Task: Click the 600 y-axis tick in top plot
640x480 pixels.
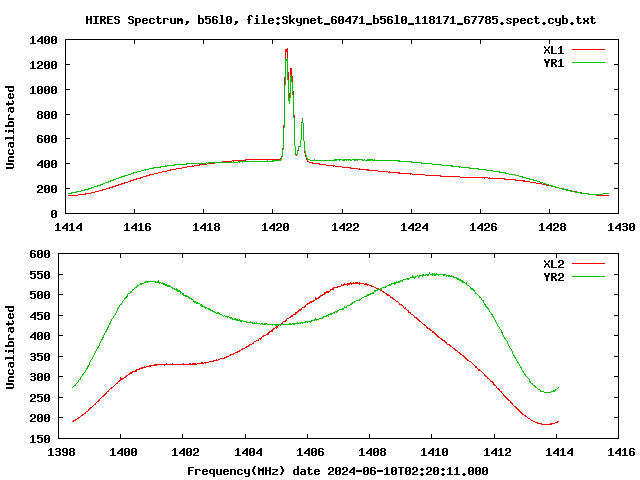Action: point(47,140)
